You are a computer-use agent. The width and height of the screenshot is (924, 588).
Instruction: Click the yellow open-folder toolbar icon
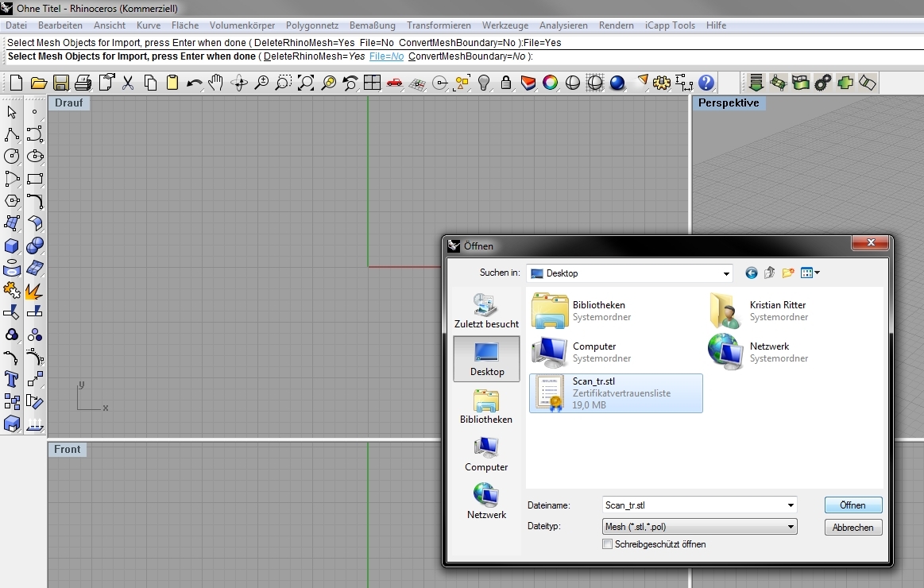[x=38, y=83]
